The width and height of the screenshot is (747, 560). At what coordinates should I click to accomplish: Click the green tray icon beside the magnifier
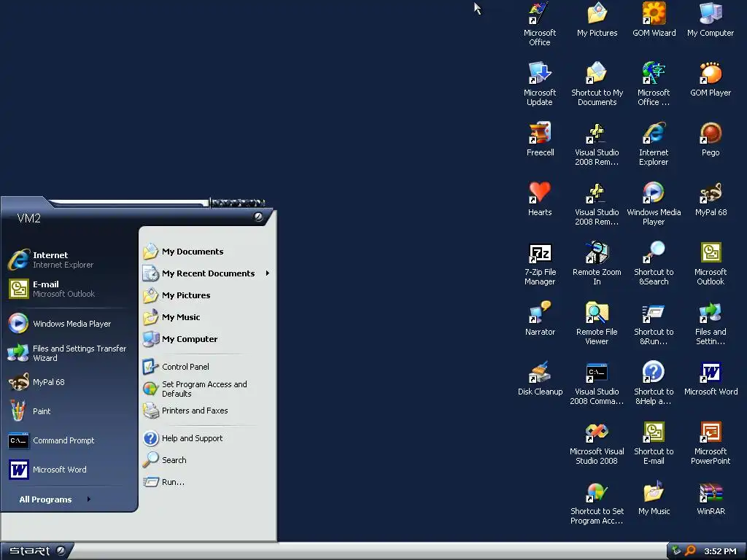pos(676,551)
